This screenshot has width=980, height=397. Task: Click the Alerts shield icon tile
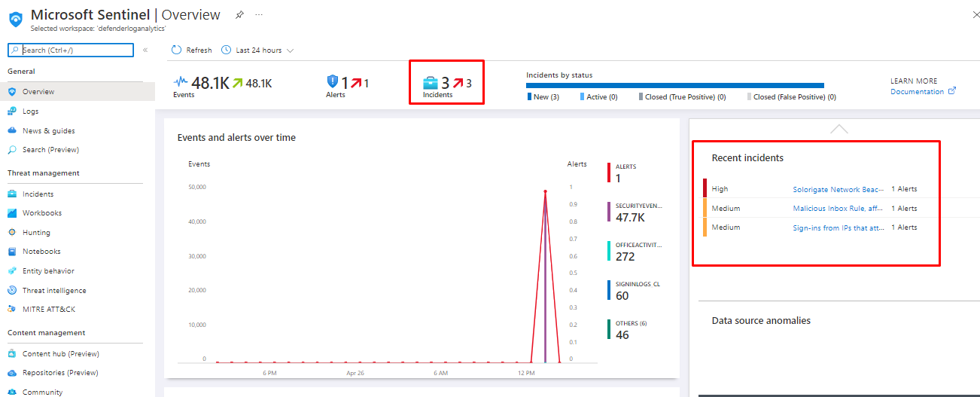[333, 82]
